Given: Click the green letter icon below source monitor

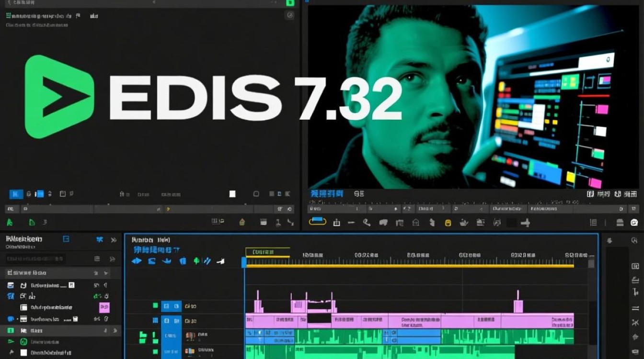Looking at the screenshot, I should [9, 222].
